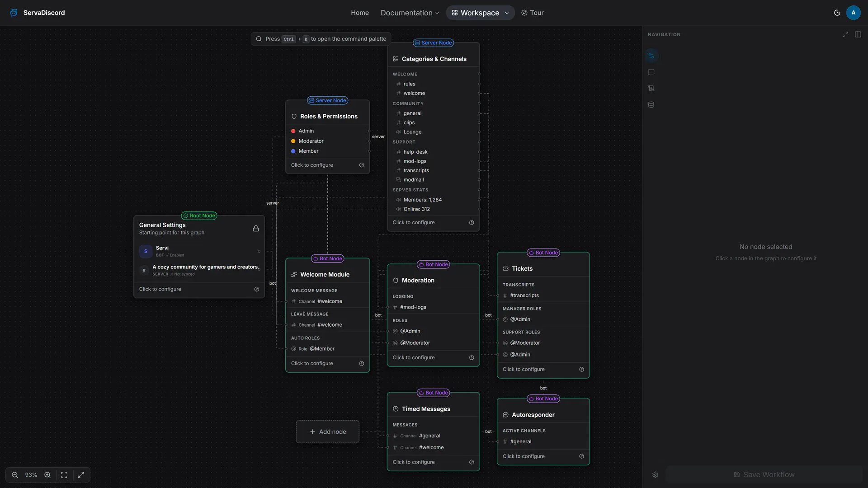Open the chat message sidebar icon
The width and height of the screenshot is (868, 488).
pyautogui.click(x=651, y=72)
